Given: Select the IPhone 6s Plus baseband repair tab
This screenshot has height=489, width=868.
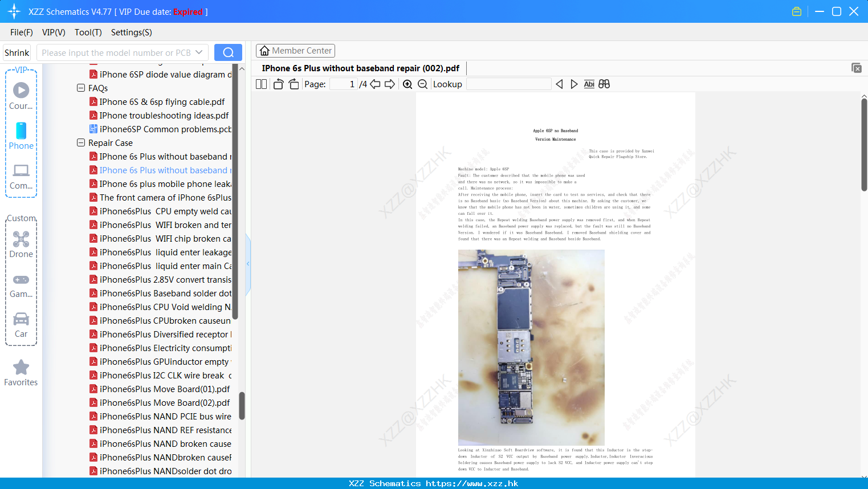Looking at the screenshot, I should (x=360, y=68).
